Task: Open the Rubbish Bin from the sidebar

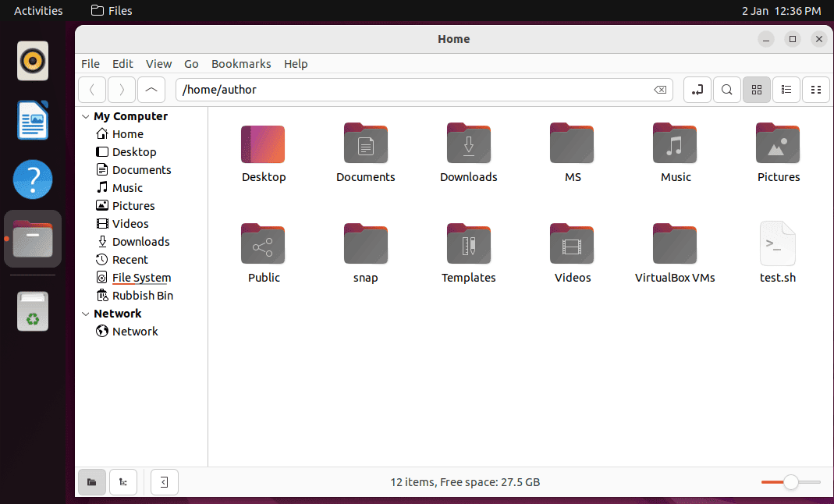Action: 142,295
